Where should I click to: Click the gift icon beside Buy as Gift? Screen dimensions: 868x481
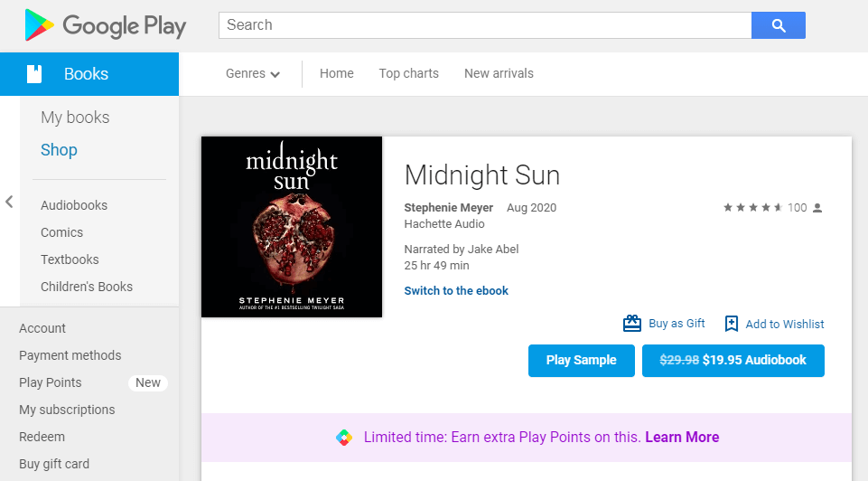point(632,324)
